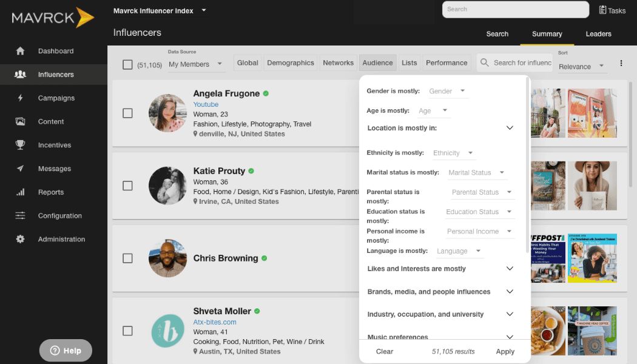This screenshot has height=364, width=637.
Task: Open the Atx-bites.com link
Action: (x=215, y=322)
